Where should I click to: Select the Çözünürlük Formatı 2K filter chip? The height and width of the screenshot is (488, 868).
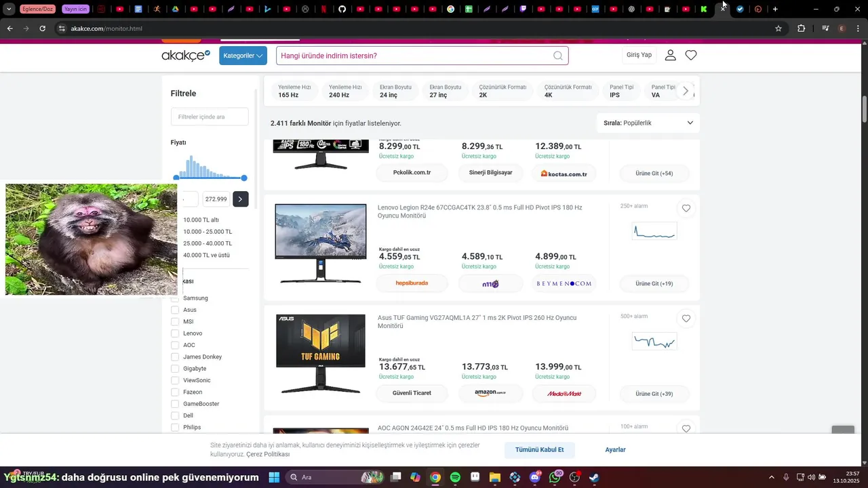point(502,91)
